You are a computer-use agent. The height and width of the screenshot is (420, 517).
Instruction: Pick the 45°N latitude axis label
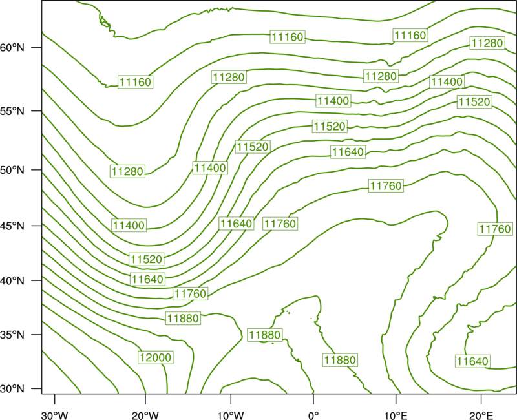[x=12, y=226]
